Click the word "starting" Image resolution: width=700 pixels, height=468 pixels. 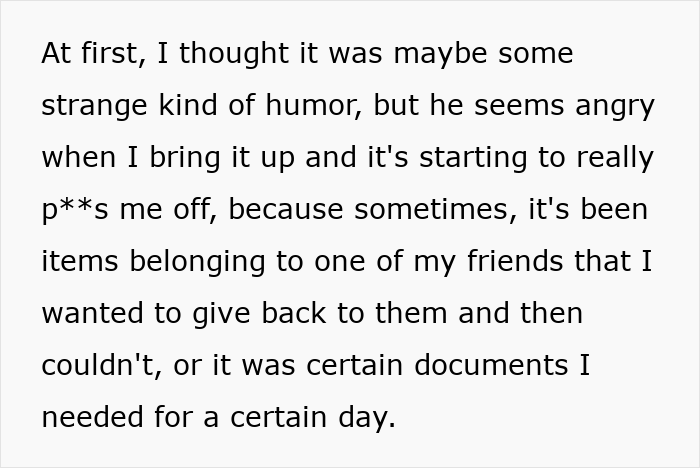coord(488,158)
